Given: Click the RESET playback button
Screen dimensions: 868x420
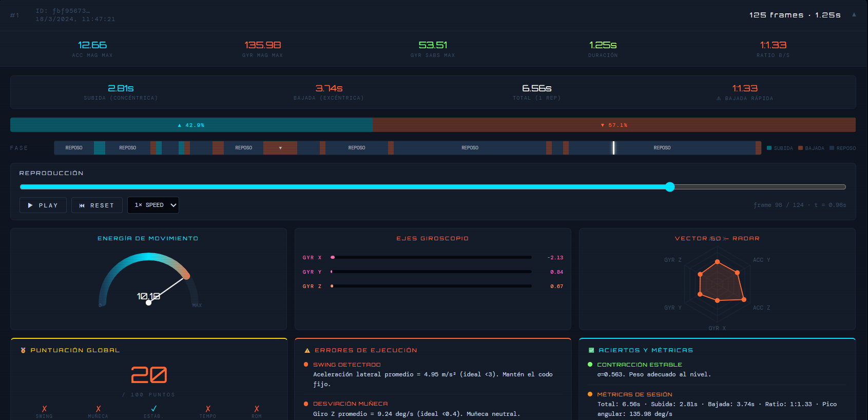Looking at the screenshot, I should click(x=97, y=205).
